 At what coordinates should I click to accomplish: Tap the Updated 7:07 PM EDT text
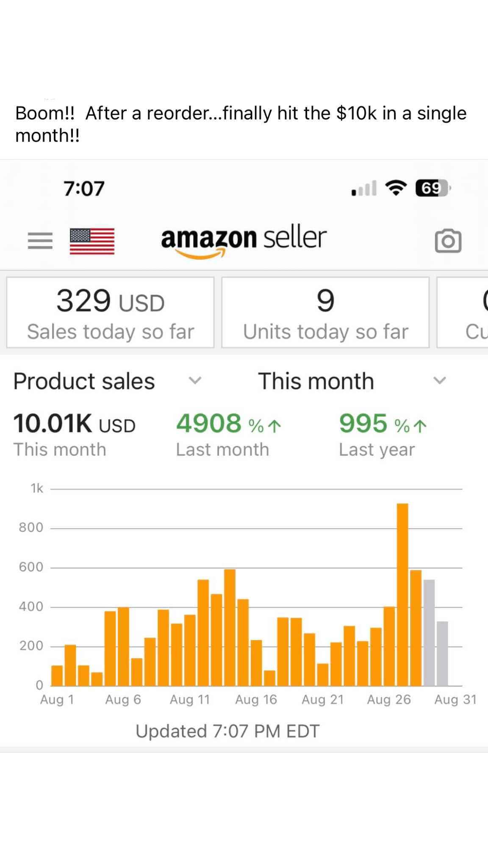[227, 731]
